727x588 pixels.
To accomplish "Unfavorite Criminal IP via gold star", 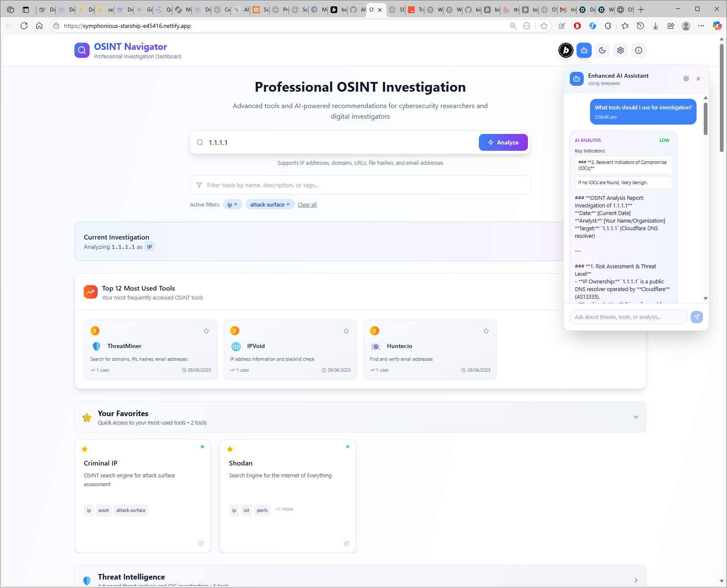I will (x=85, y=449).
